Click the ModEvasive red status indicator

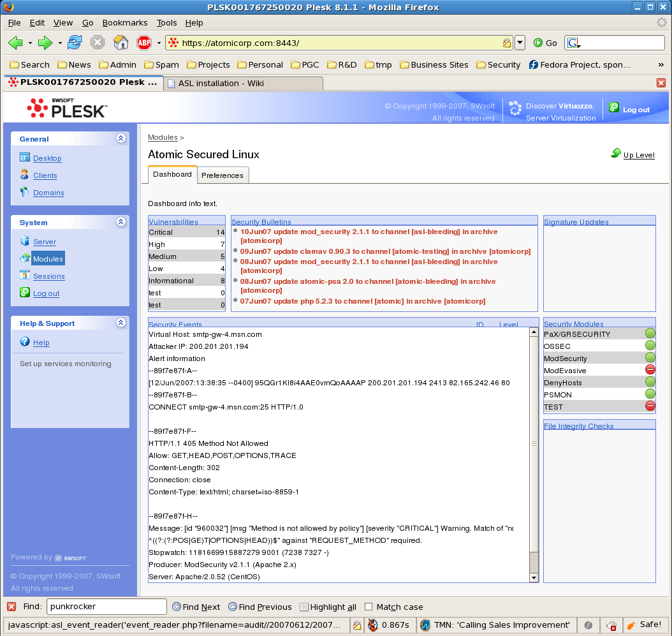click(650, 370)
